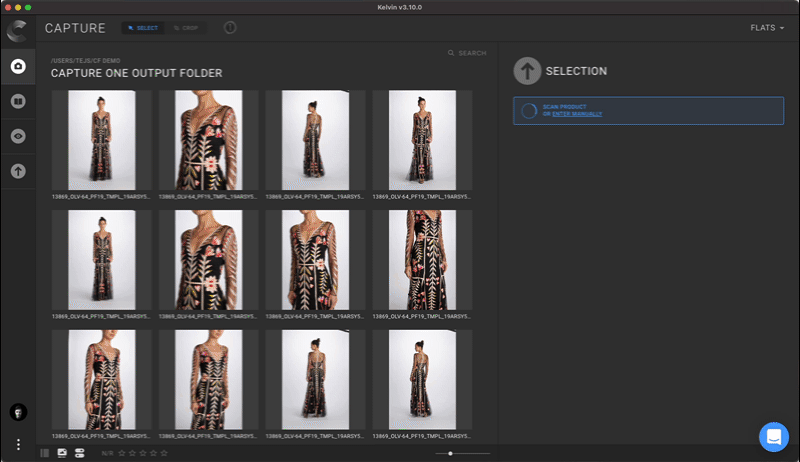The height and width of the screenshot is (462, 800).
Task: Select second row second thumbnail close-up
Action: pyautogui.click(x=209, y=260)
